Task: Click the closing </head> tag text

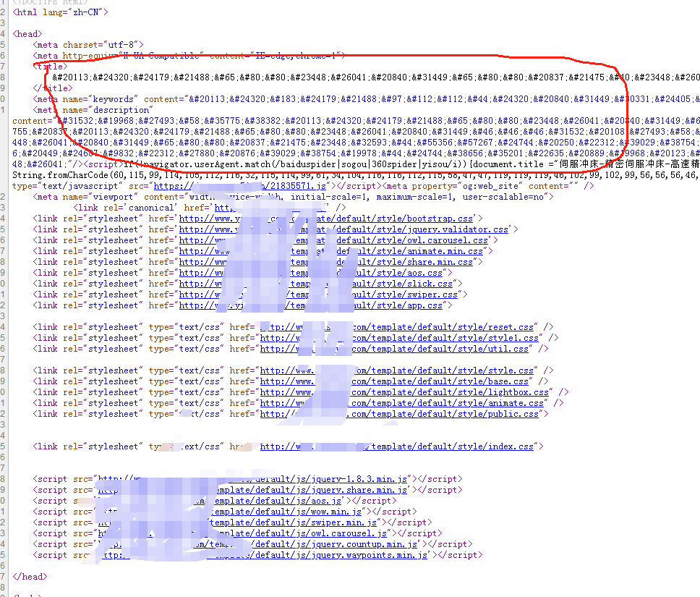Action: pos(30,577)
